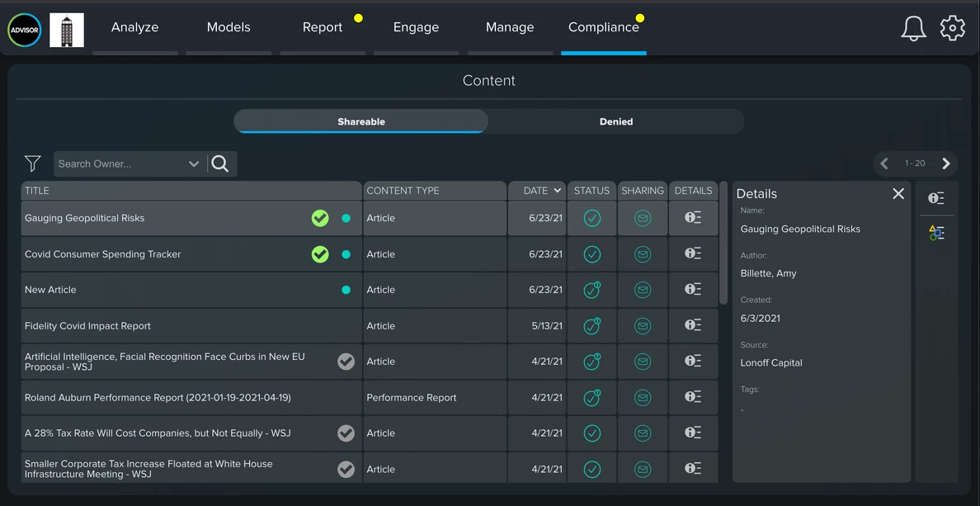Go to previous page of results

tap(884, 163)
